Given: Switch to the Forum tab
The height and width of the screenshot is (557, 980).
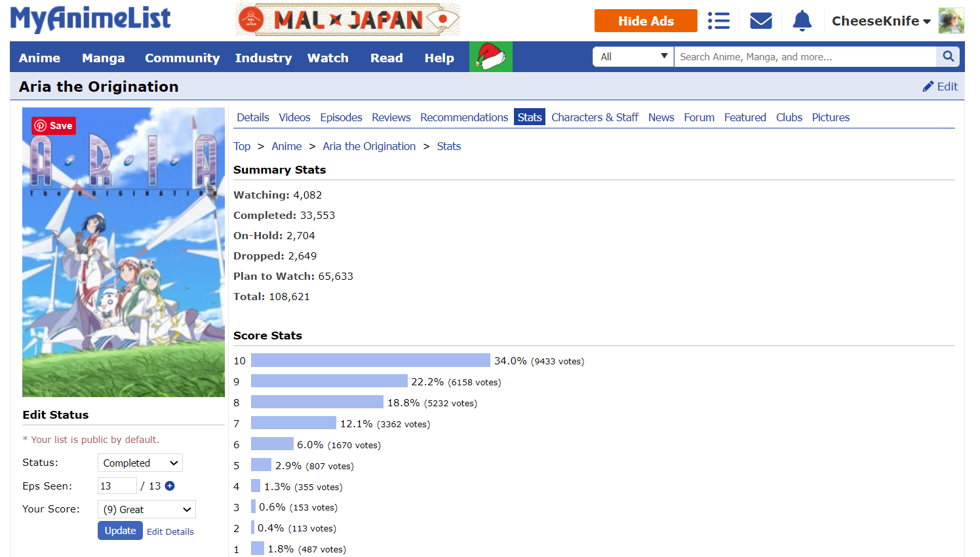Looking at the screenshot, I should pos(699,117).
